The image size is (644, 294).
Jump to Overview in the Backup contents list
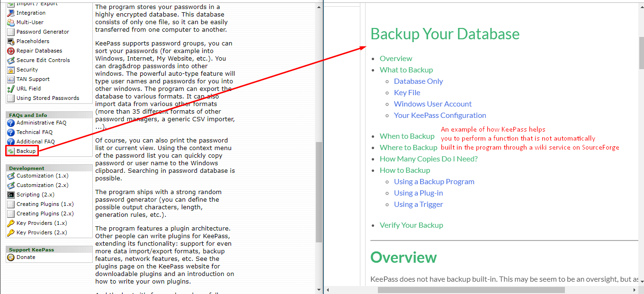point(396,59)
